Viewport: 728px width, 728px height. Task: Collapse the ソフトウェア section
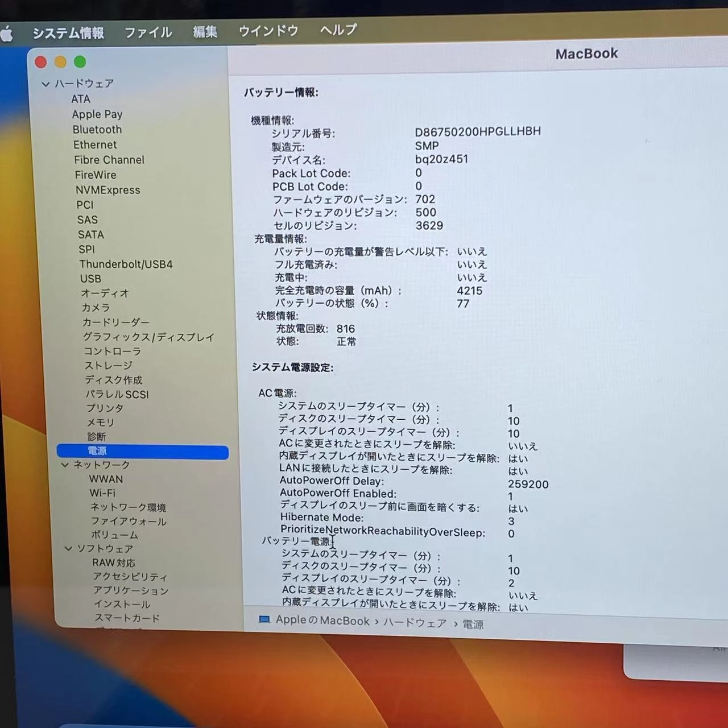68,548
